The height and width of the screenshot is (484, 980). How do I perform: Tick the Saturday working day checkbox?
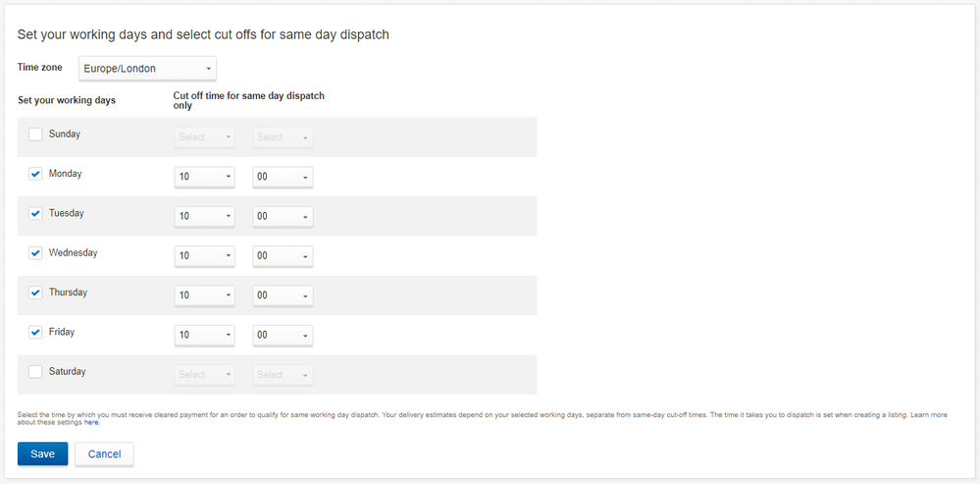coord(35,372)
